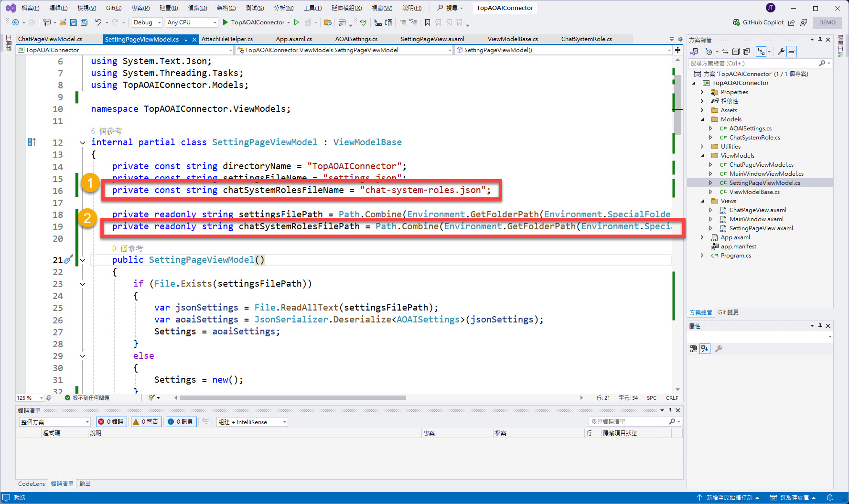
Task: Toggle the 0 警告 warnings filter
Action: click(146, 422)
